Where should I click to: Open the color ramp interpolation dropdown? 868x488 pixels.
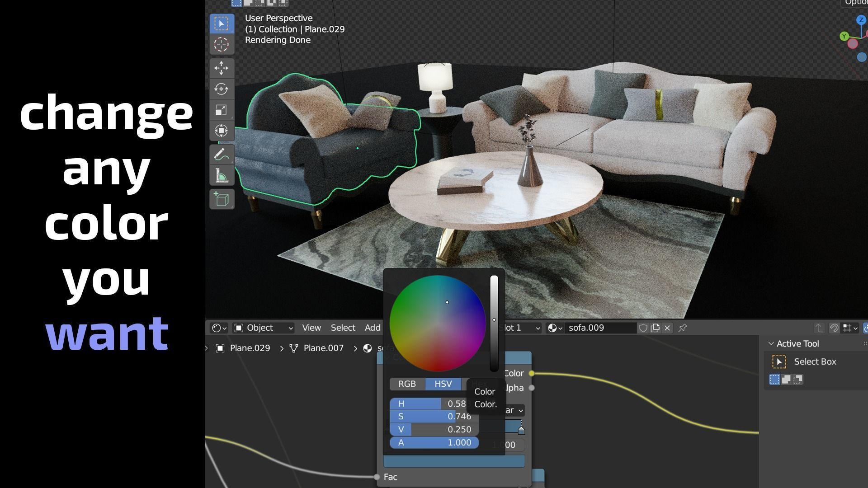pos(514,410)
